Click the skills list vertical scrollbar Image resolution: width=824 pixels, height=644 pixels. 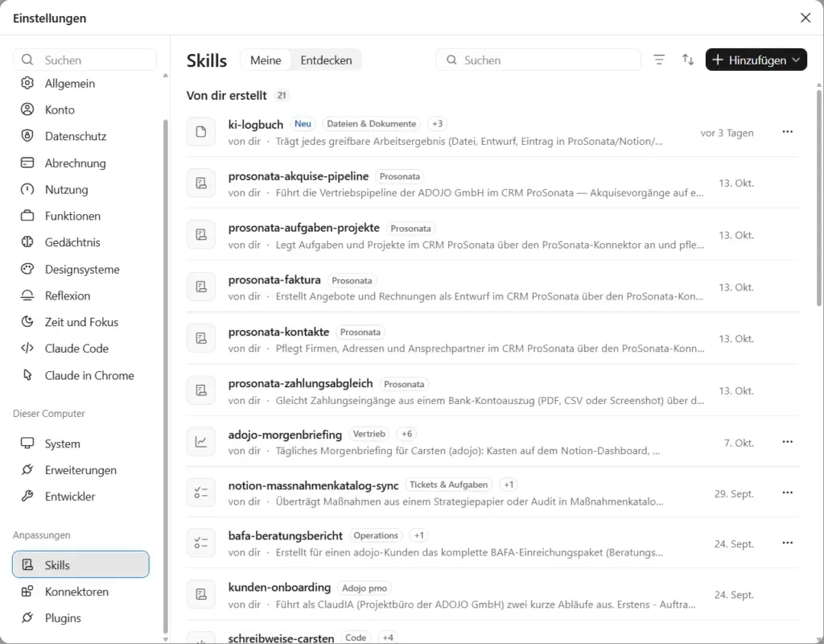(x=818, y=198)
